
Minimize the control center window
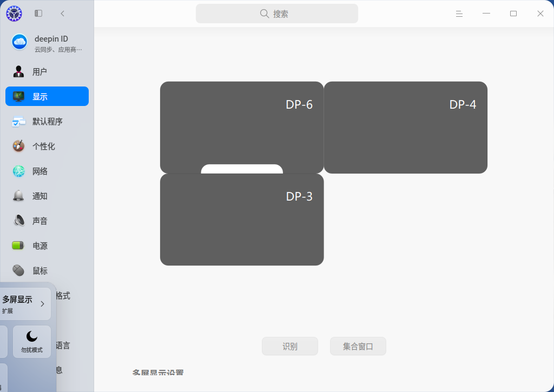click(x=486, y=14)
